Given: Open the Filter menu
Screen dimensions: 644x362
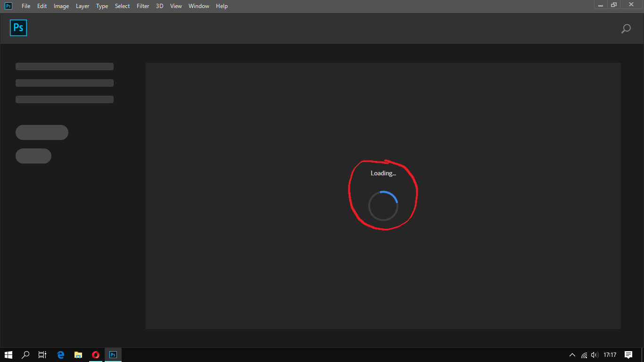Looking at the screenshot, I should coord(143,6).
